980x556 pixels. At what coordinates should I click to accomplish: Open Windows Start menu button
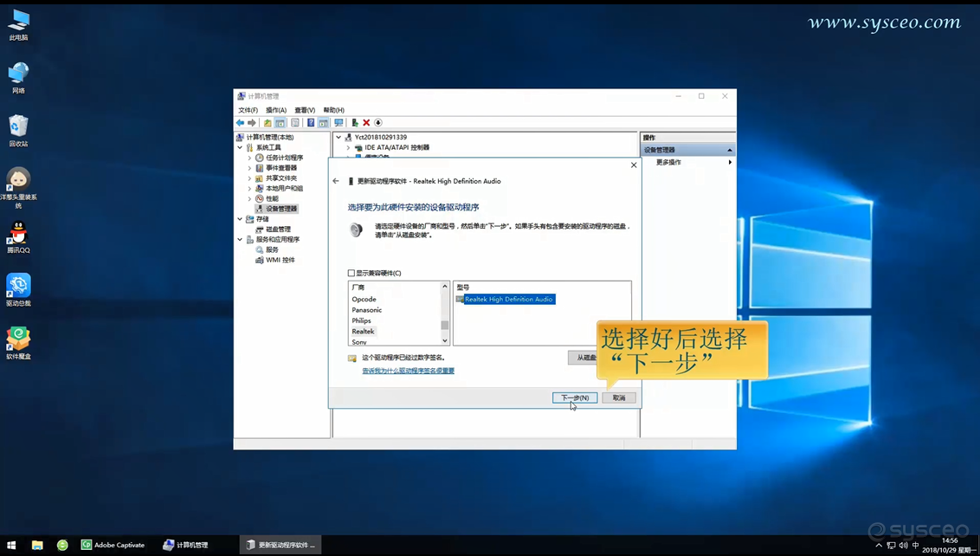(11, 545)
